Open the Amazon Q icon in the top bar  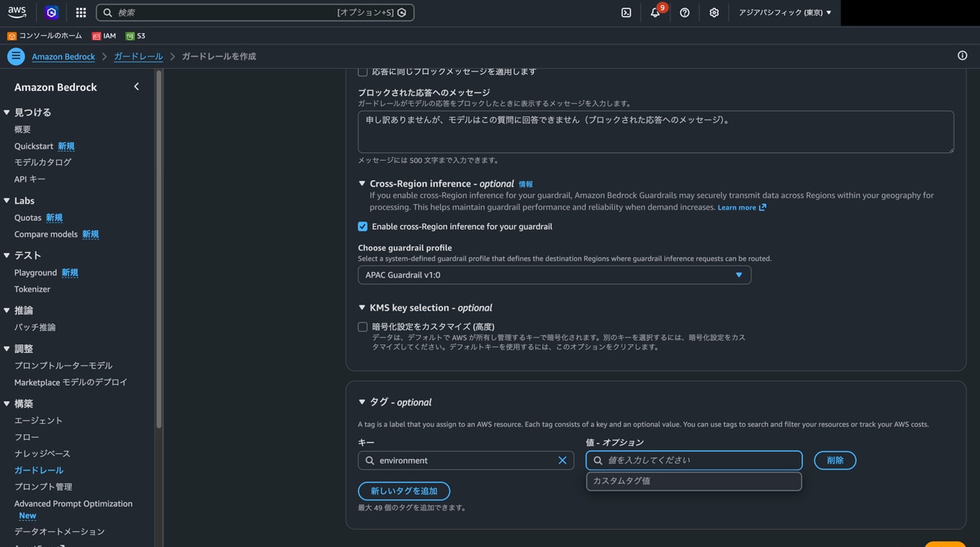[x=51, y=12]
